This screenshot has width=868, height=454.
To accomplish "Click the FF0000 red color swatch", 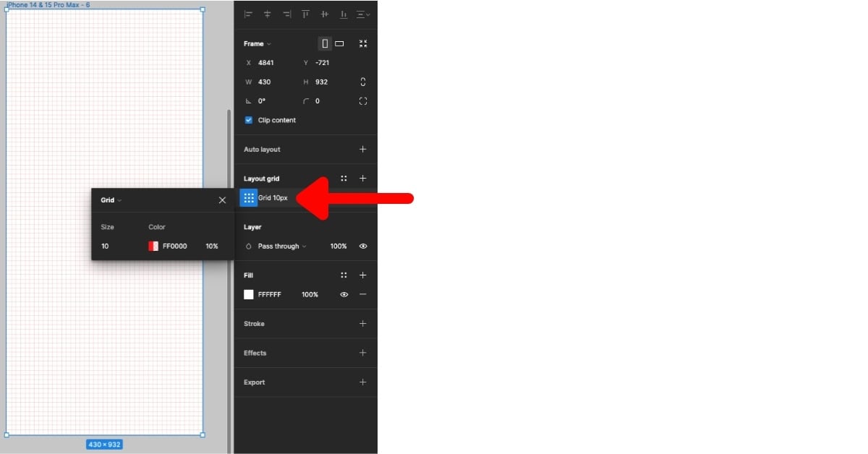I will tap(153, 246).
